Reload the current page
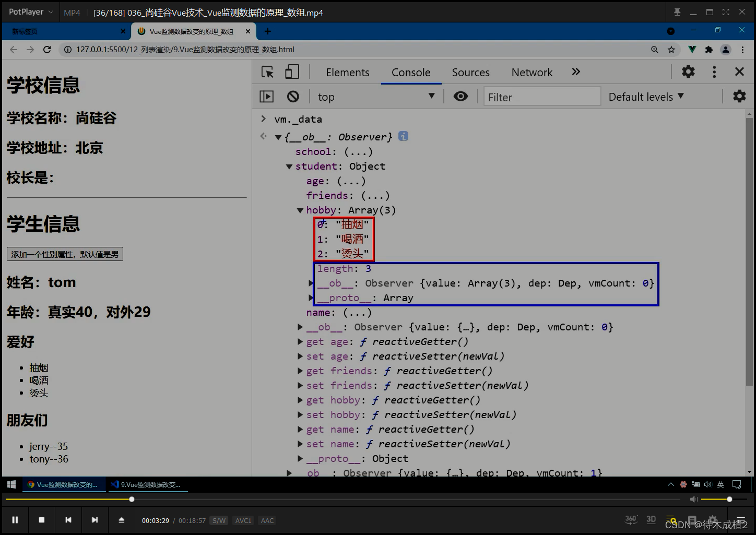The height and width of the screenshot is (535, 756). tap(47, 50)
